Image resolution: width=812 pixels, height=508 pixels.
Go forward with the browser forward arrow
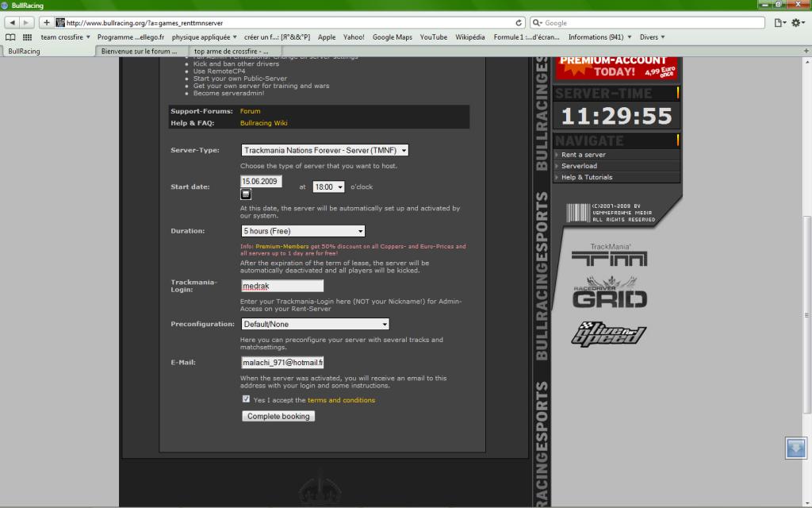coord(26,23)
